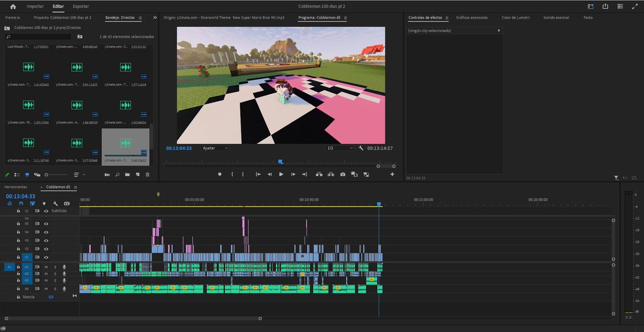Select the Linked Selection icon in the timeline
This screenshot has width=644, height=332.
coord(33,204)
